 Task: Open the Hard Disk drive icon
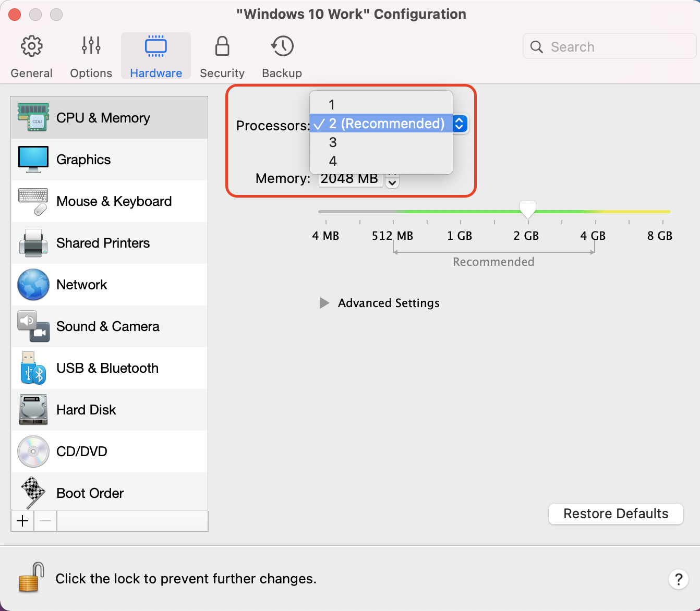(x=33, y=410)
